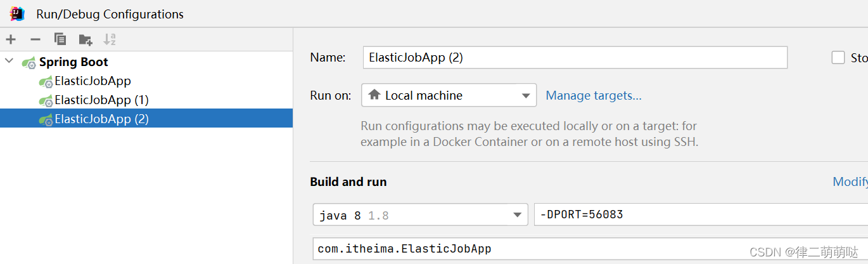Image resolution: width=868 pixels, height=264 pixels.
Task: Click the Modify options link
Action: [850, 182]
